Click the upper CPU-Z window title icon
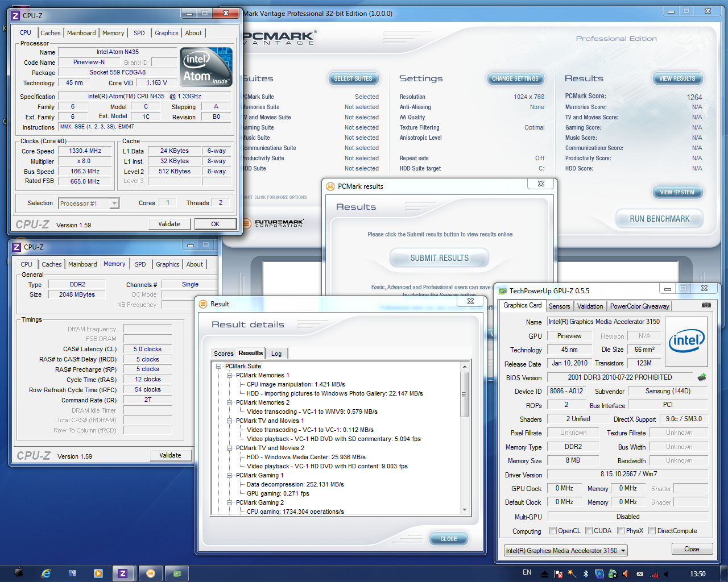Viewport: 728px width, 582px height. pyautogui.click(x=16, y=15)
